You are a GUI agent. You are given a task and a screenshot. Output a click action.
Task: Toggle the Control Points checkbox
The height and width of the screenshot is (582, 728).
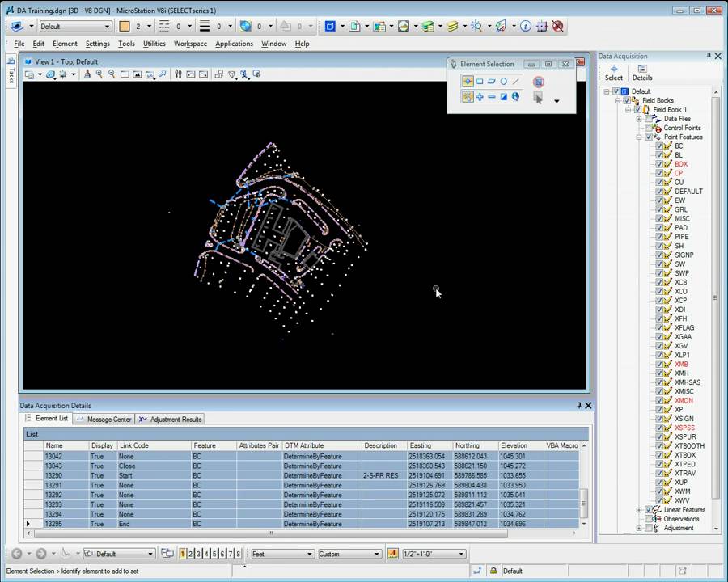648,128
